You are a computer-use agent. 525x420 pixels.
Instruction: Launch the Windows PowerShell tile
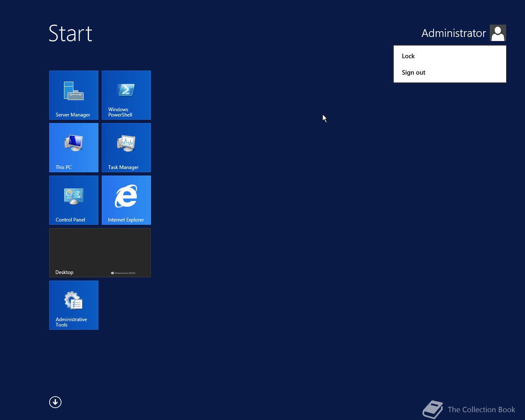pos(126,95)
